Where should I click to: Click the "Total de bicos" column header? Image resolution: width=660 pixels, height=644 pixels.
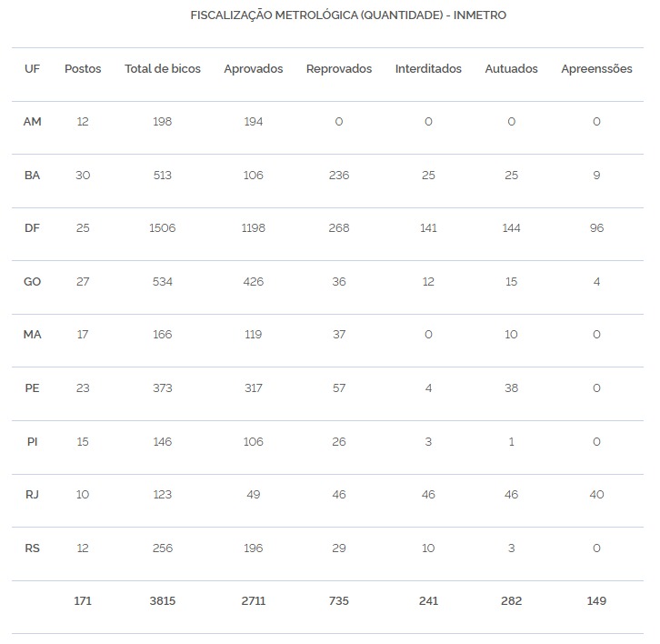click(163, 69)
